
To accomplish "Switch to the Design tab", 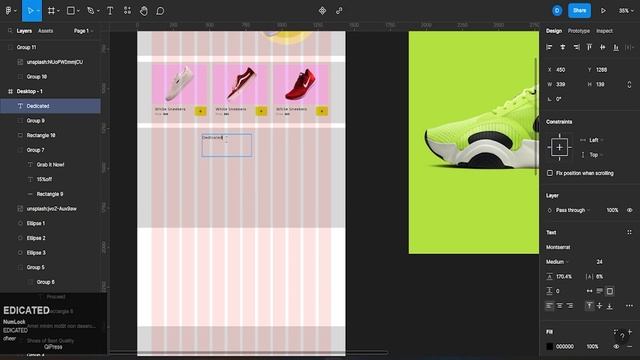I will (x=554, y=31).
